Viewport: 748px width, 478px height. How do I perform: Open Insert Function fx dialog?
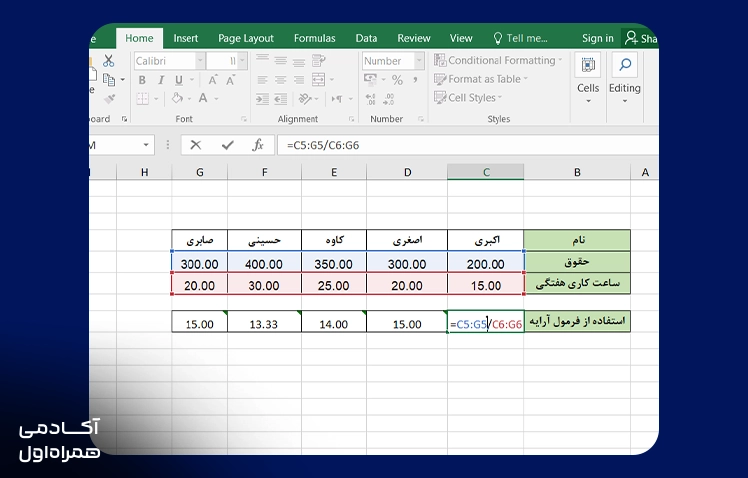click(x=258, y=145)
